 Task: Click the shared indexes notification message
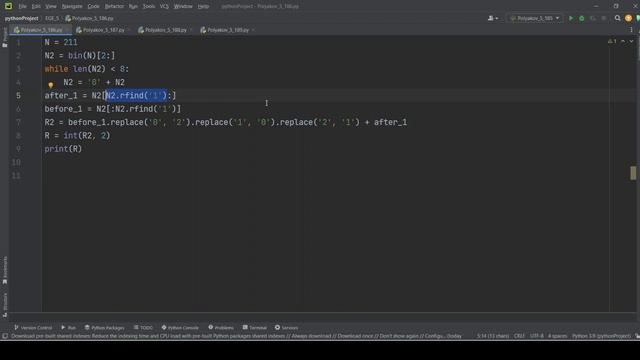[x=236, y=336]
